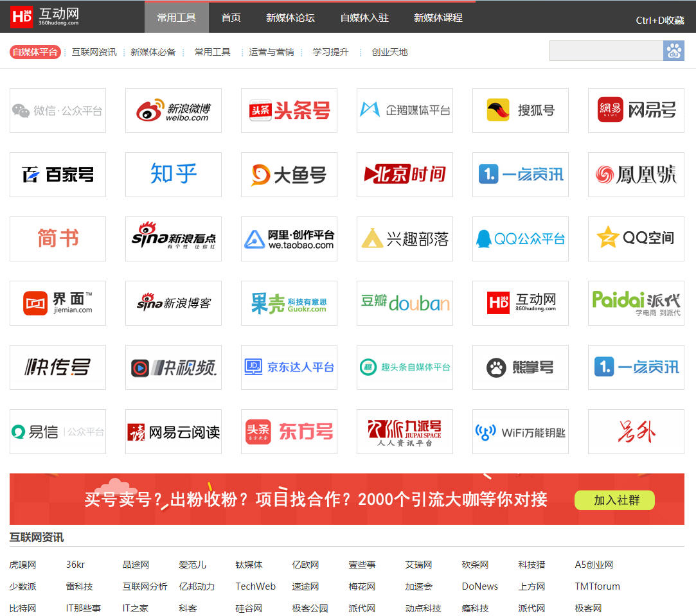696x616 pixels.
Task: Open the 豆瓣 douban tile
Action: (x=405, y=303)
